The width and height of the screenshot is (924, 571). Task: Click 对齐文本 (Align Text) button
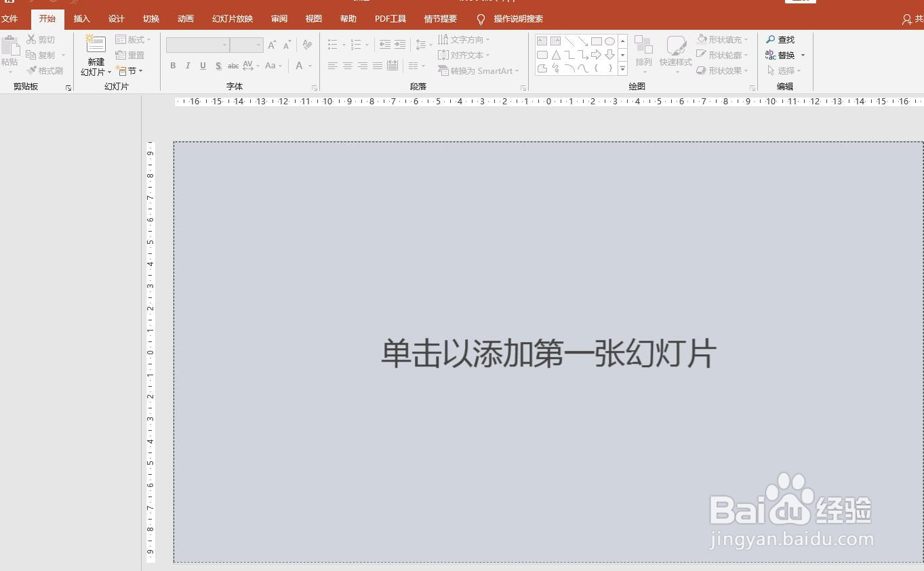point(464,55)
